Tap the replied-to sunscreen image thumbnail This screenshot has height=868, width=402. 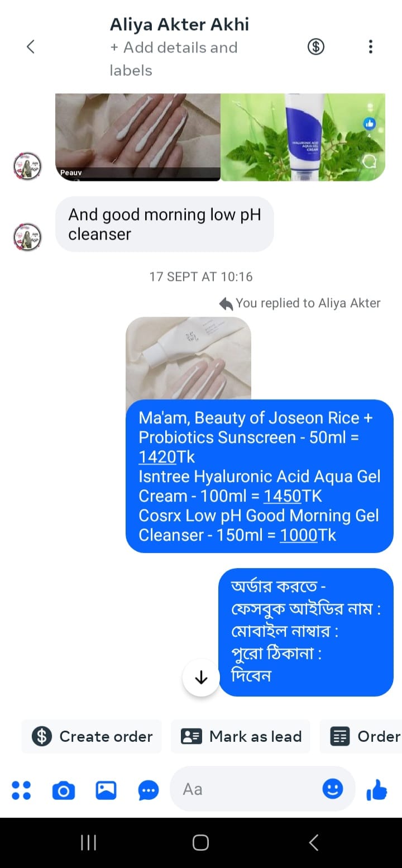[x=188, y=358]
